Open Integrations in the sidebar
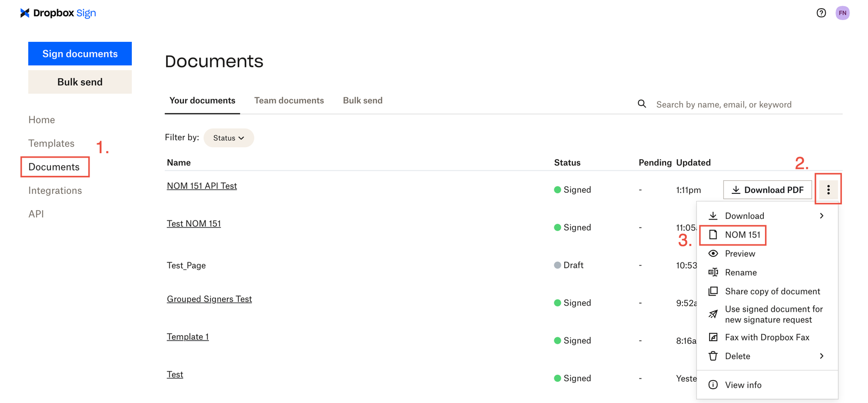868x403 pixels. (x=55, y=191)
